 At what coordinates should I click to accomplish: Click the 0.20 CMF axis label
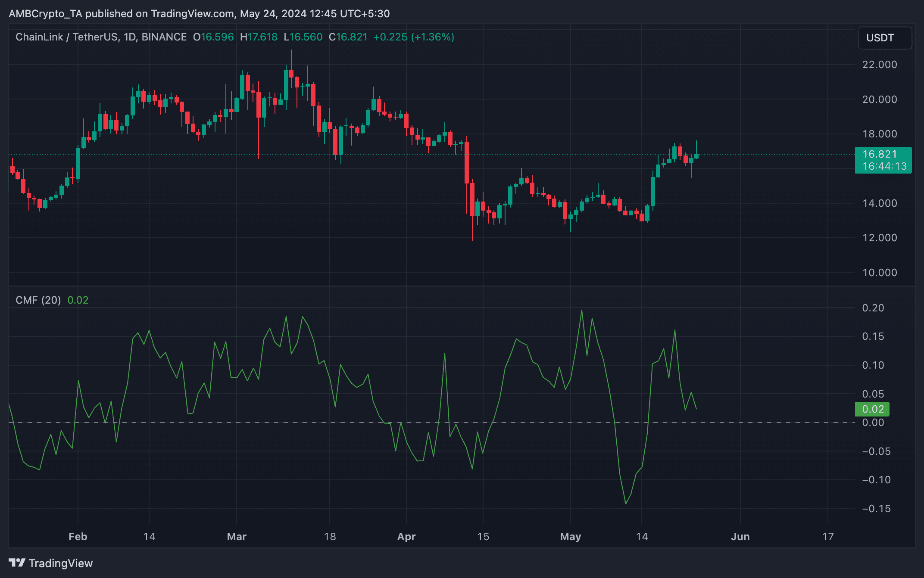[873, 308]
